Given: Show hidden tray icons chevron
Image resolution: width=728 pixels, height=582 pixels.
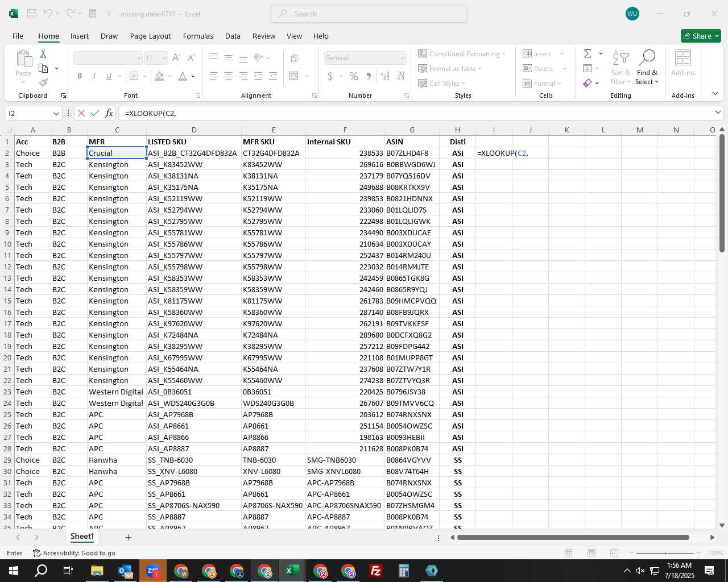Looking at the screenshot, I should [x=627, y=571].
